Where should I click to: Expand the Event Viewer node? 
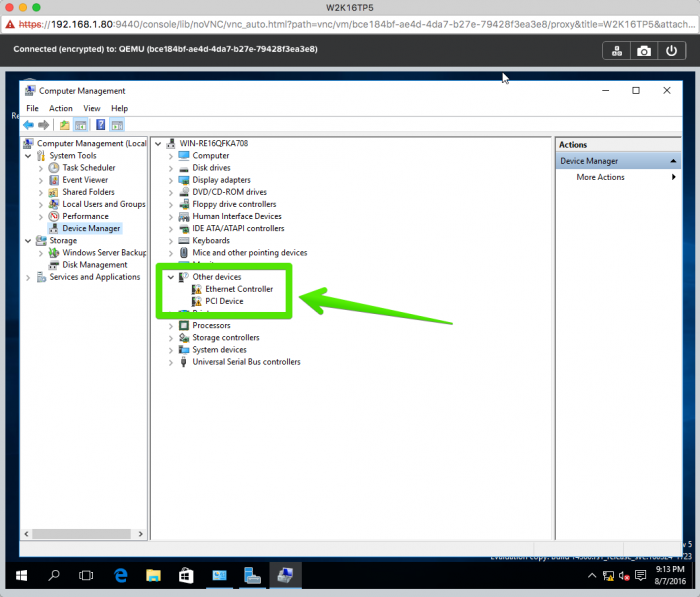(x=41, y=180)
